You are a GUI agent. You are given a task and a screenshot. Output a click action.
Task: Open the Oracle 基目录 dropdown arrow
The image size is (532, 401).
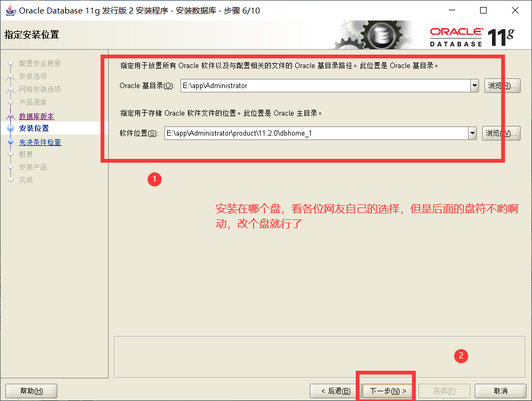click(x=475, y=86)
